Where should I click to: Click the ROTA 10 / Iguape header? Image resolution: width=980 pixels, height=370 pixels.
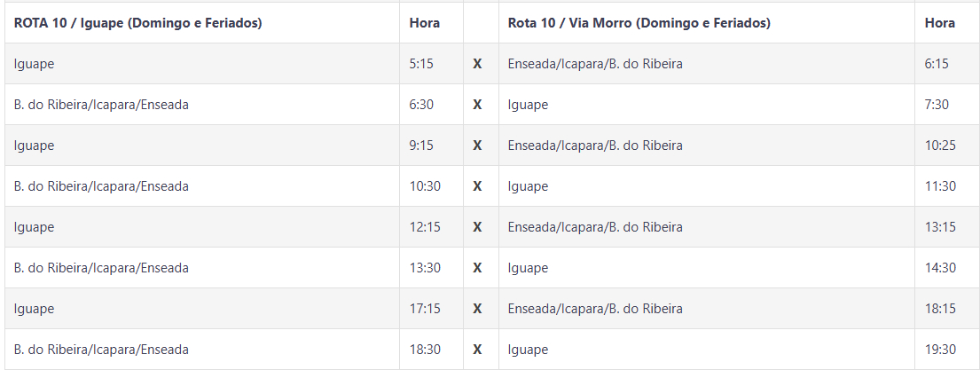[138, 23]
